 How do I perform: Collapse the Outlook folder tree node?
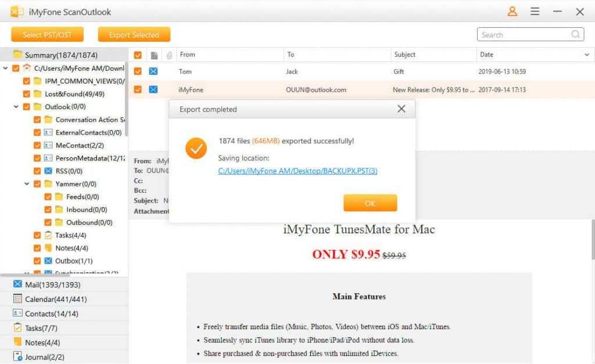point(16,107)
